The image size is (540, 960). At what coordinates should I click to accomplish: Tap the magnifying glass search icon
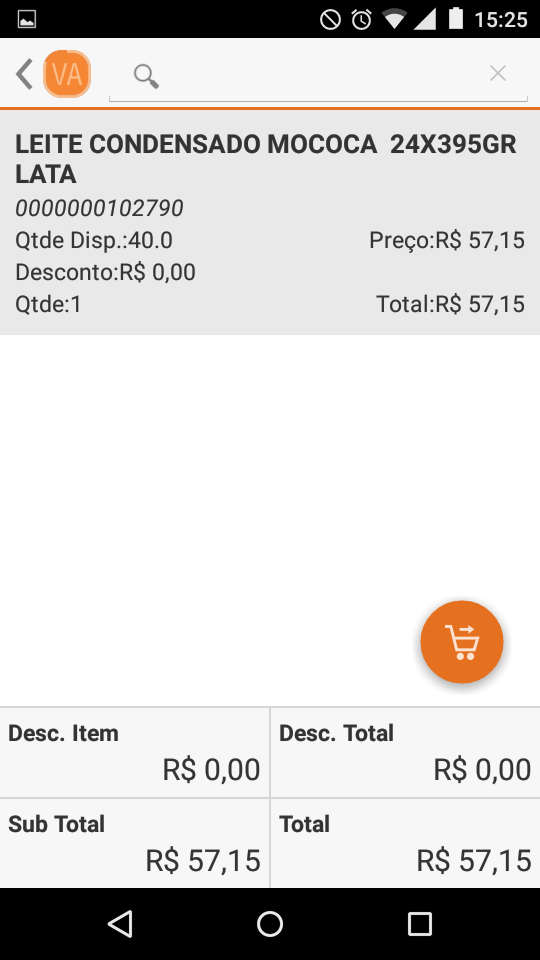(x=146, y=77)
